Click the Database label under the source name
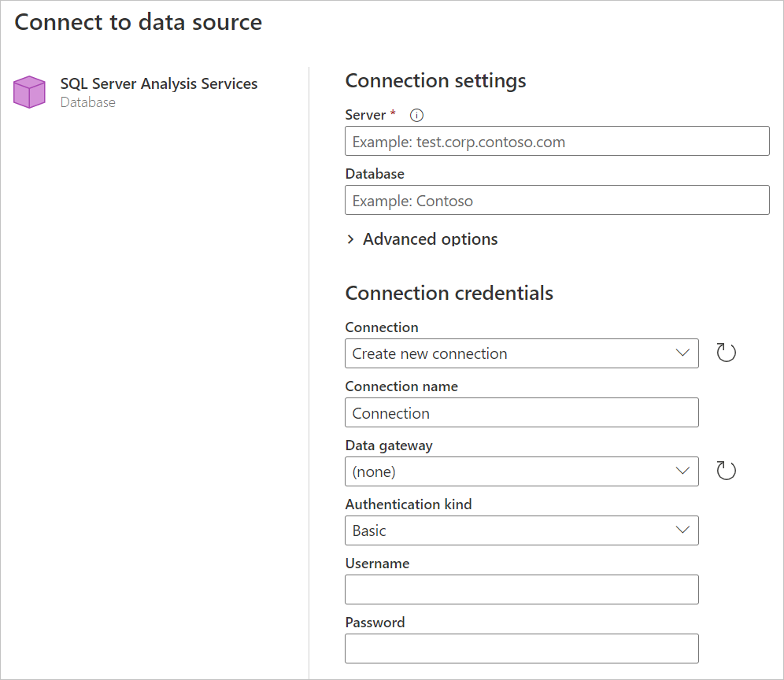Screen dimensions: 784x680 [x=87, y=102]
